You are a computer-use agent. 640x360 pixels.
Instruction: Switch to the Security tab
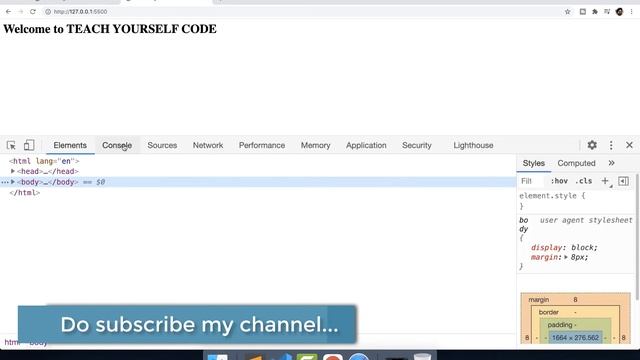[x=416, y=145]
